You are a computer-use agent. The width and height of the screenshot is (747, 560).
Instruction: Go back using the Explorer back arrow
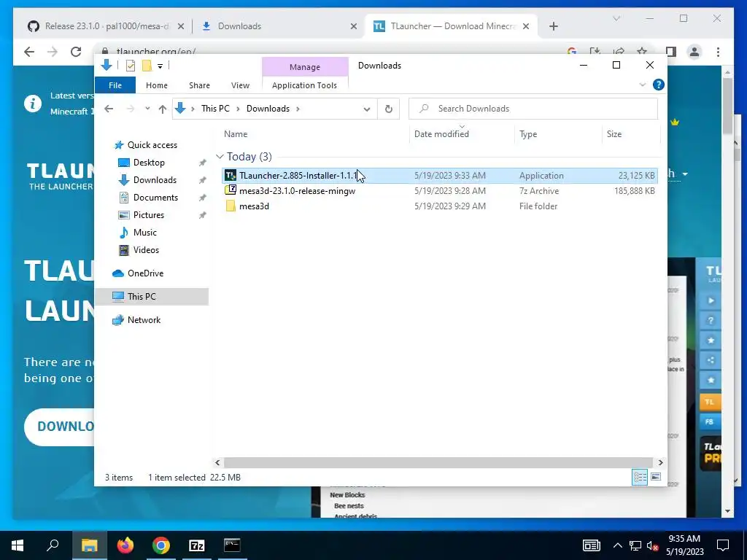[109, 109]
